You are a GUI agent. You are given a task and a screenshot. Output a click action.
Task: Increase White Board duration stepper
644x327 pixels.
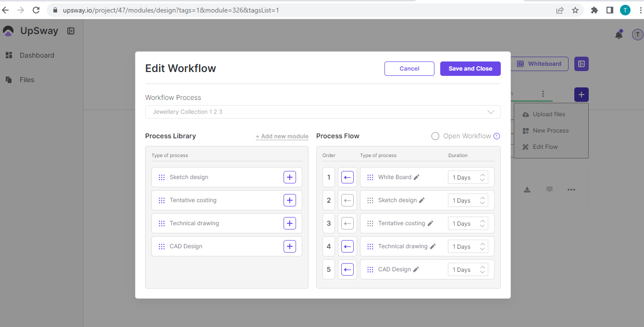coord(483,174)
